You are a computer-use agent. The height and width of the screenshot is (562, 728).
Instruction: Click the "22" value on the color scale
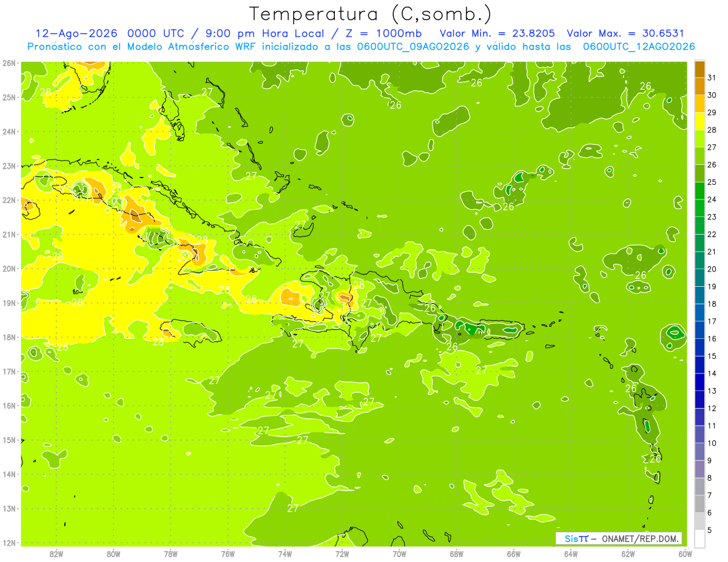712,235
